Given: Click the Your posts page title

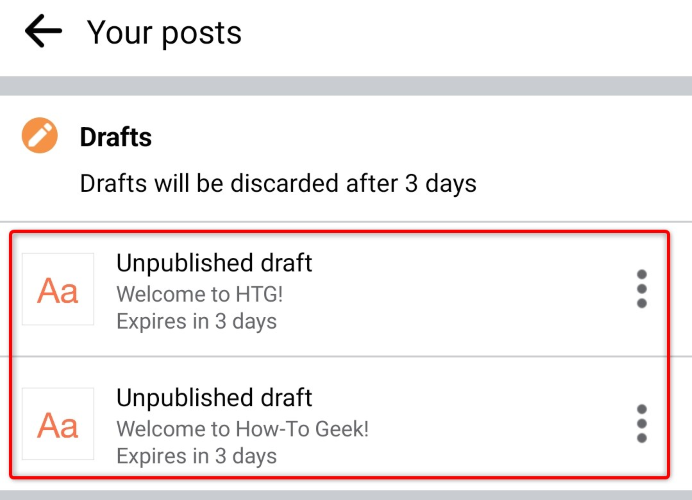Looking at the screenshot, I should (x=164, y=32).
